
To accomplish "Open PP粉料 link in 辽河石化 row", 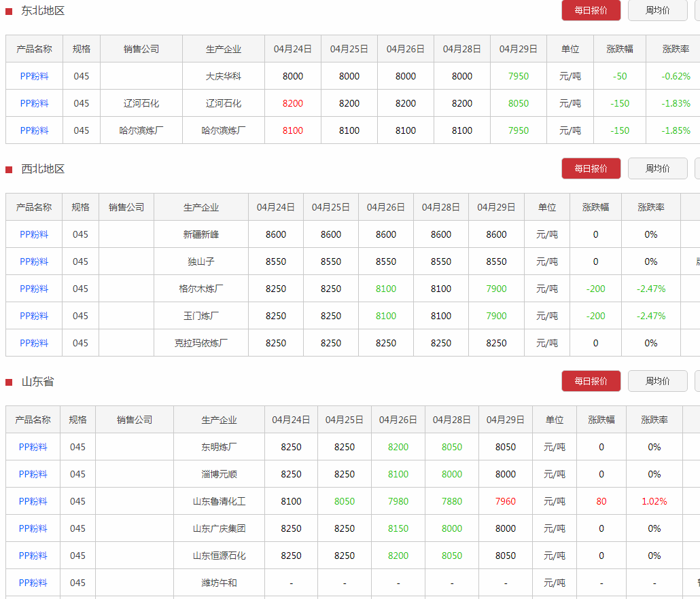I will coord(34,103).
